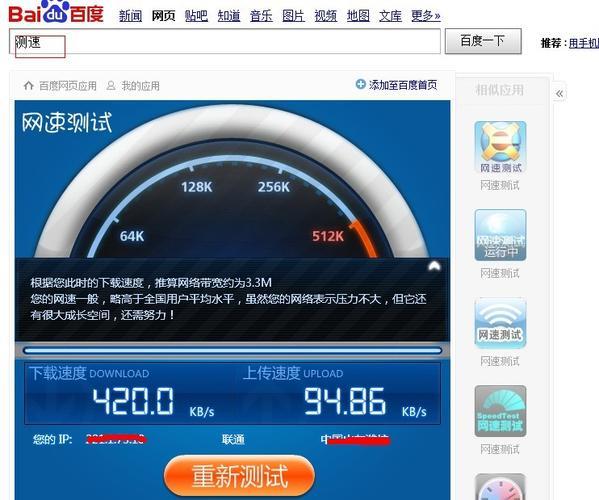Open the 音乐 music link
599x500 pixels.
(x=261, y=16)
